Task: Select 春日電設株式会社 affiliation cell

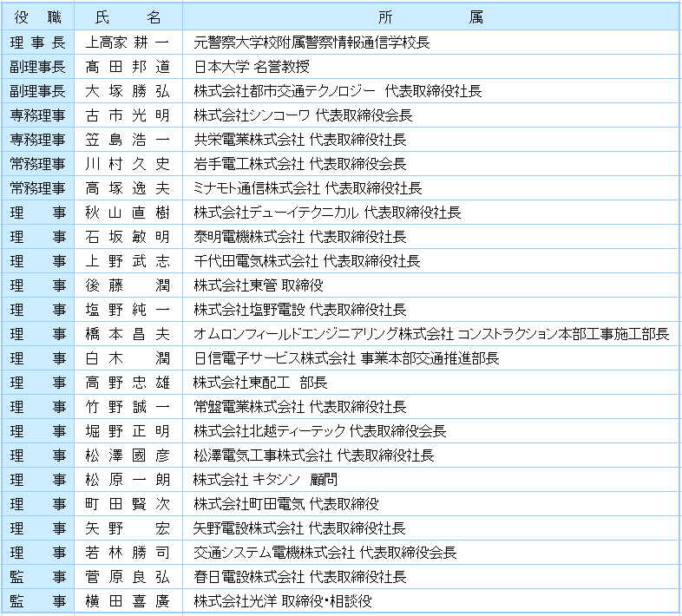Action: [431, 578]
